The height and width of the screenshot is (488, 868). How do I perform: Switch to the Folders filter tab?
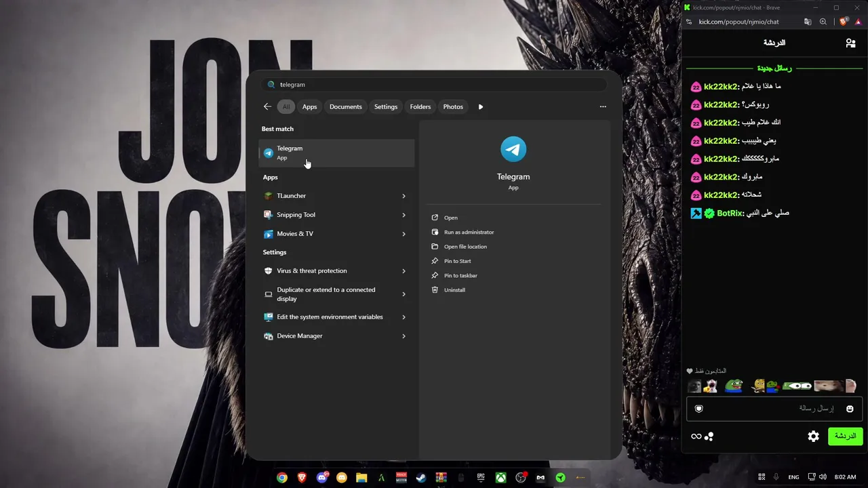tap(420, 106)
